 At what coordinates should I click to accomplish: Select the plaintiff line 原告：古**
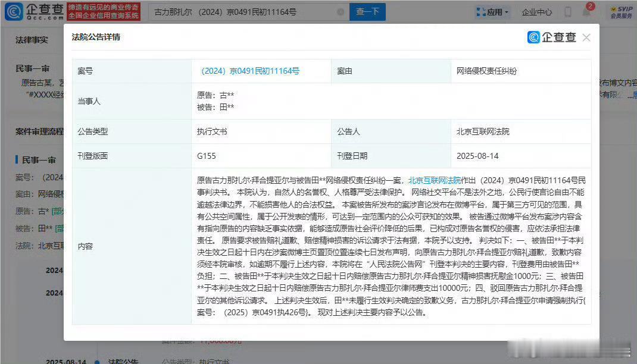(216, 95)
